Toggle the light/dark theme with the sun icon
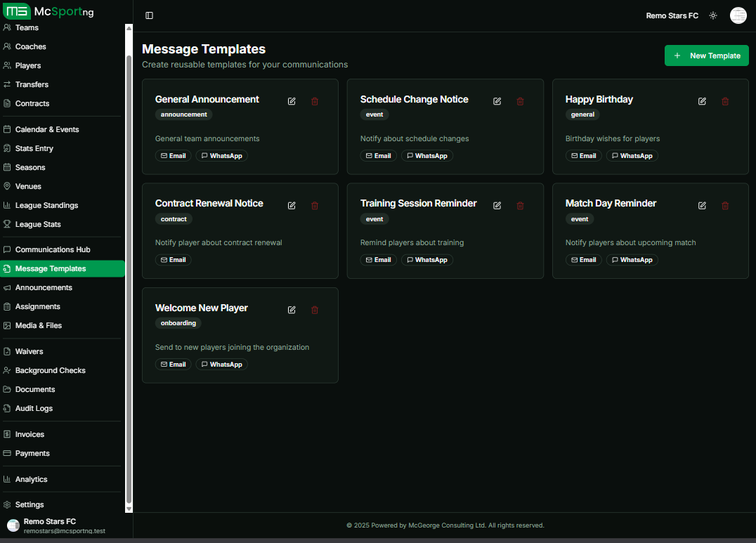This screenshot has width=756, height=543. [712, 15]
